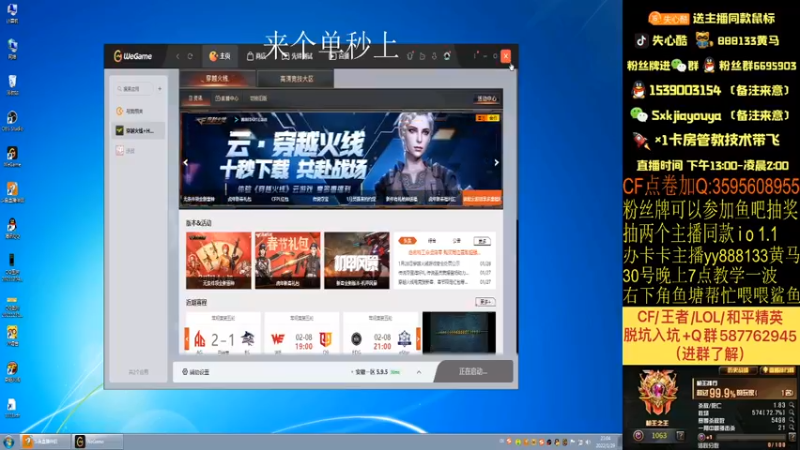
Task: Click 更多+ button for recent matches
Action: [485, 302]
